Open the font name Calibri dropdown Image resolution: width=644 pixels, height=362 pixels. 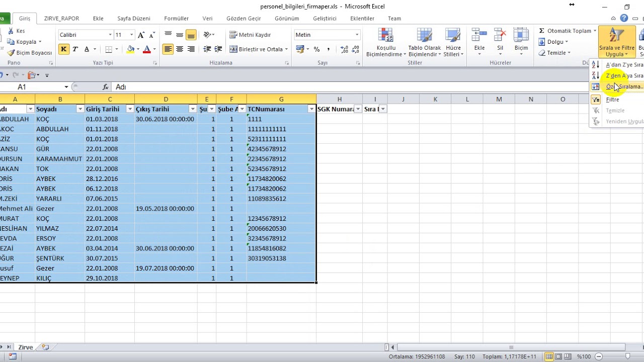click(x=110, y=35)
